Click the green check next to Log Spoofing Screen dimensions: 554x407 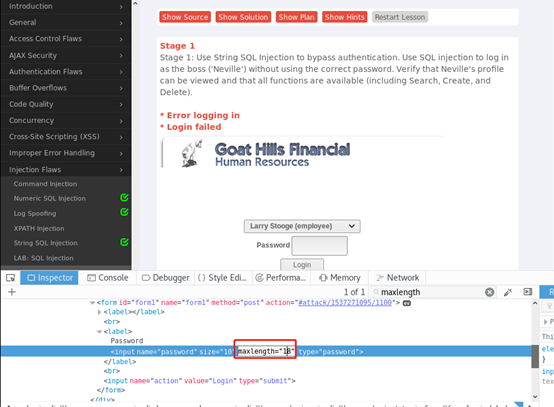tap(124, 212)
